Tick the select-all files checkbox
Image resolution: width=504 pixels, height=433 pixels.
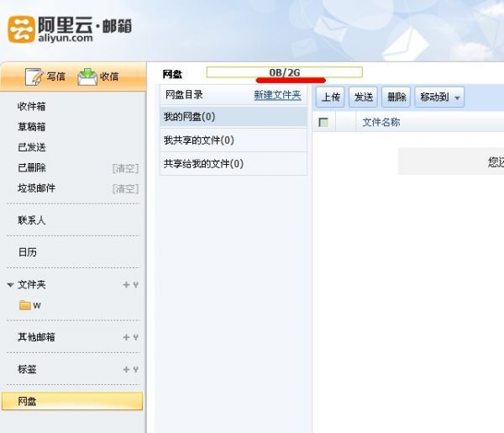point(323,122)
